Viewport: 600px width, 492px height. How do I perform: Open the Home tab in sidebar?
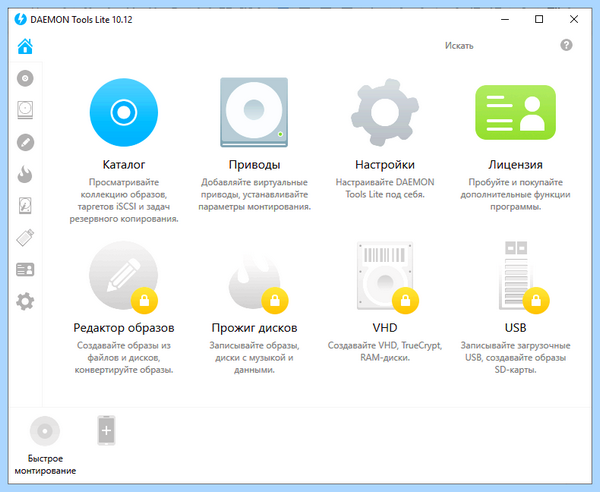(25, 46)
